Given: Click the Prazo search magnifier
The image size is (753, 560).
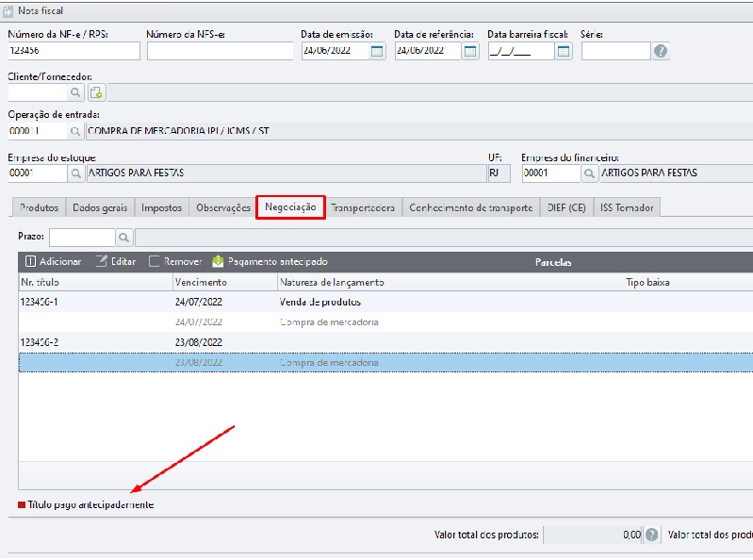Looking at the screenshot, I should [x=123, y=238].
